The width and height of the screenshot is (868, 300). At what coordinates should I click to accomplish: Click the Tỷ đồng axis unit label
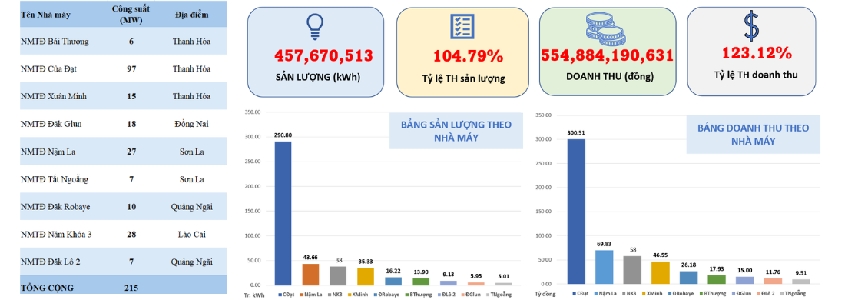(545, 293)
